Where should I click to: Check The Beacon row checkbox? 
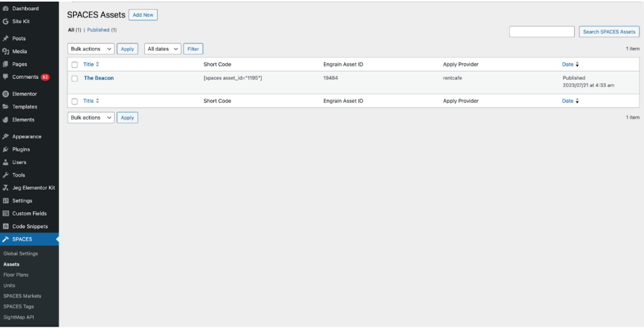click(x=75, y=79)
